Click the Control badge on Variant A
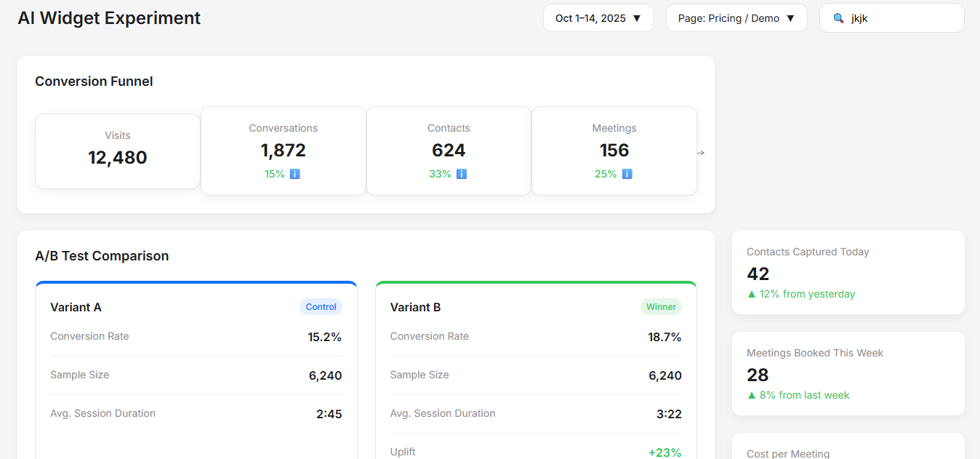 [x=321, y=306]
